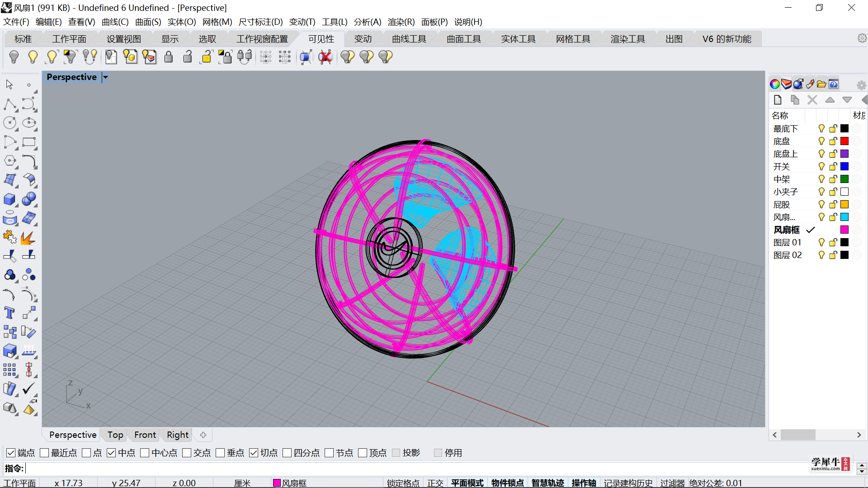Image resolution: width=868 pixels, height=488 pixels.
Task: Toggle 锁定格点 in status bar
Action: click(403, 483)
